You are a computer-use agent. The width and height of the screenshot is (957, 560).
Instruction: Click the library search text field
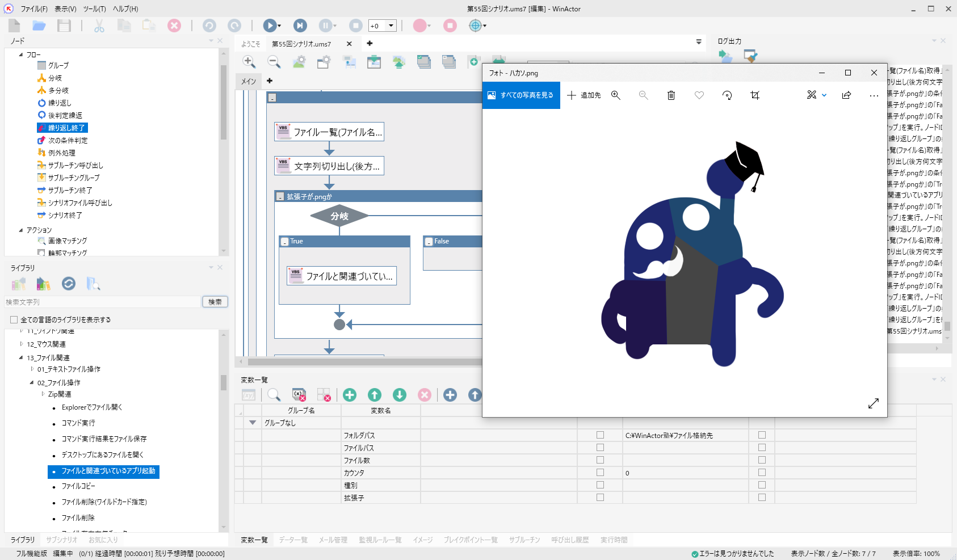102,302
